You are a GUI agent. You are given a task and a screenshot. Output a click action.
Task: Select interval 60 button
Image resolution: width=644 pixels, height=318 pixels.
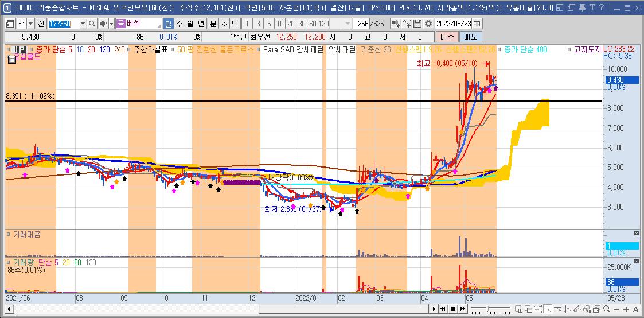coord(313,24)
